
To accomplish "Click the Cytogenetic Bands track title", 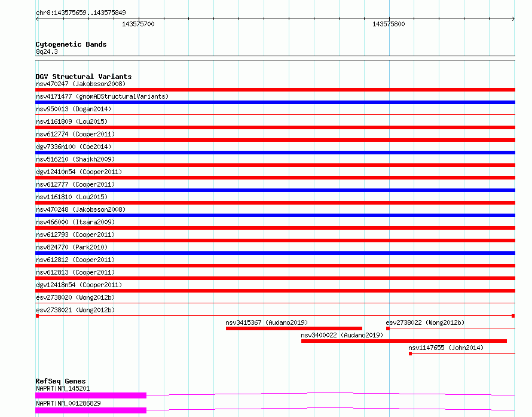I will [71, 44].
